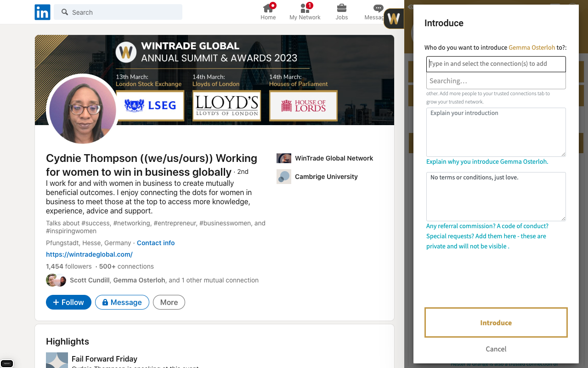Follow Cydnie Thompson
Screen dimensions: 588x368
point(68,302)
